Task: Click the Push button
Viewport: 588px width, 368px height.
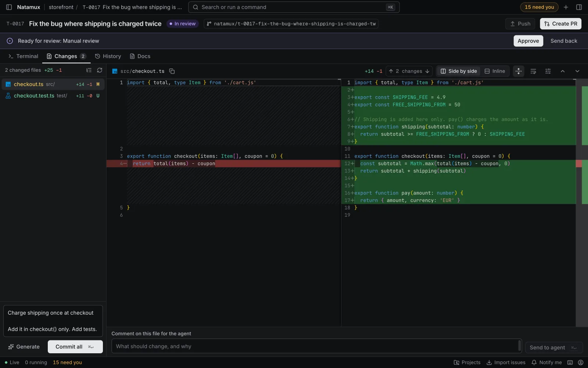Action: 520,24
